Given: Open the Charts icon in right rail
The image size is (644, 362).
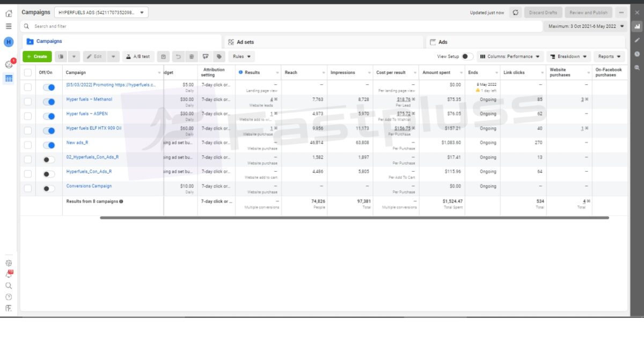Looking at the screenshot, I should click(x=637, y=26).
